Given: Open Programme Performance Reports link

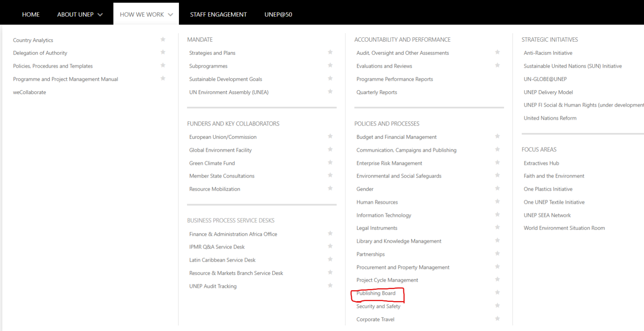Looking at the screenshot, I should 394,79.
